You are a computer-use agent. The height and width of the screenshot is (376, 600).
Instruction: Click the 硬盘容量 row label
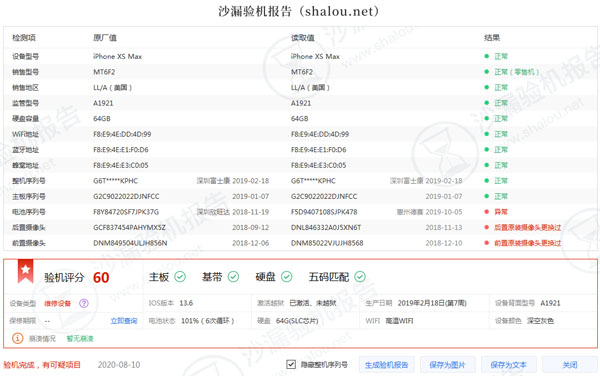(x=25, y=119)
